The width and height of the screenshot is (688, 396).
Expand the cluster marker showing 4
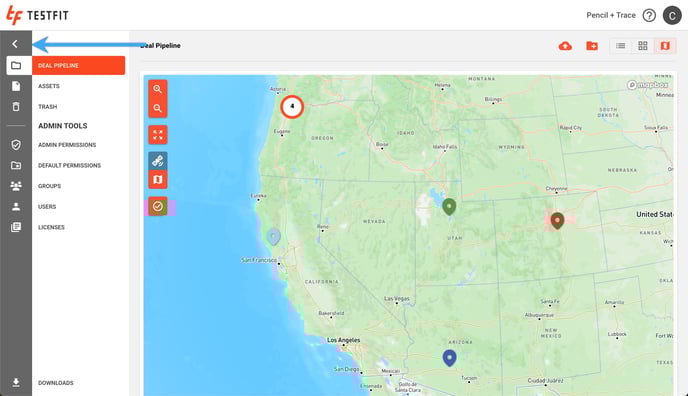click(x=292, y=107)
